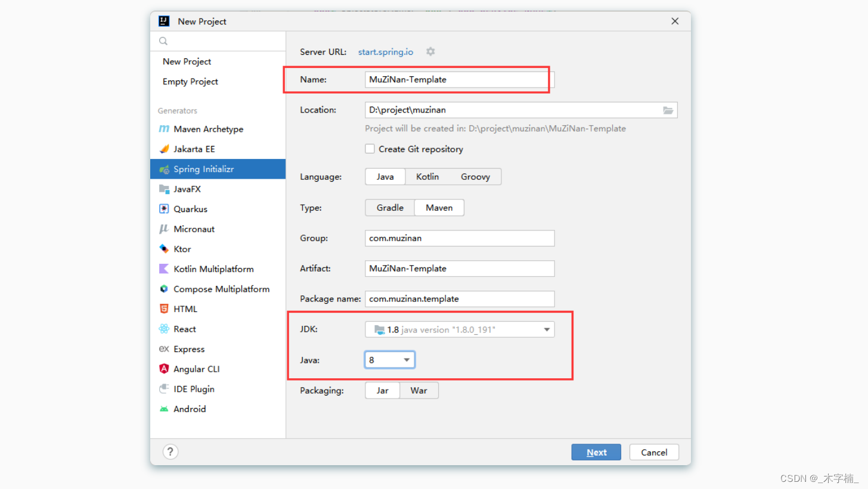This screenshot has height=489, width=868.
Task: Select Android generator entry
Action: tap(218, 409)
